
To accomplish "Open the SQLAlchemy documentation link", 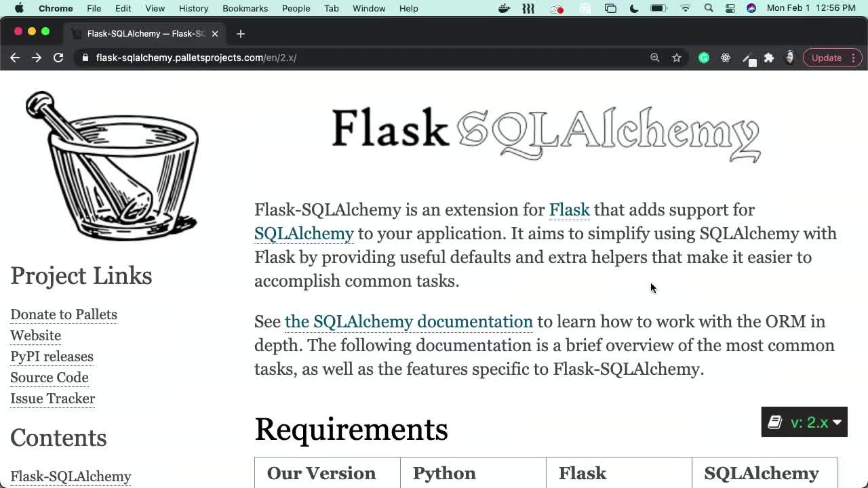I will click(x=409, y=321).
